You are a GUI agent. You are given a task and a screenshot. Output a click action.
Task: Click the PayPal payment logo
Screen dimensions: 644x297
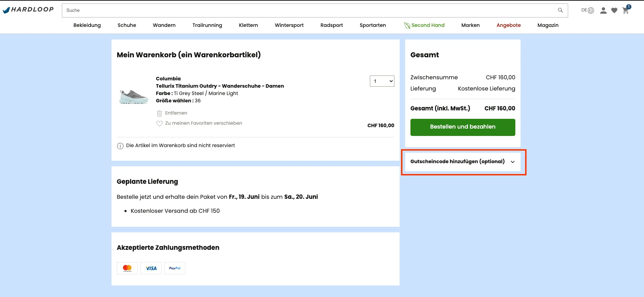point(175,268)
